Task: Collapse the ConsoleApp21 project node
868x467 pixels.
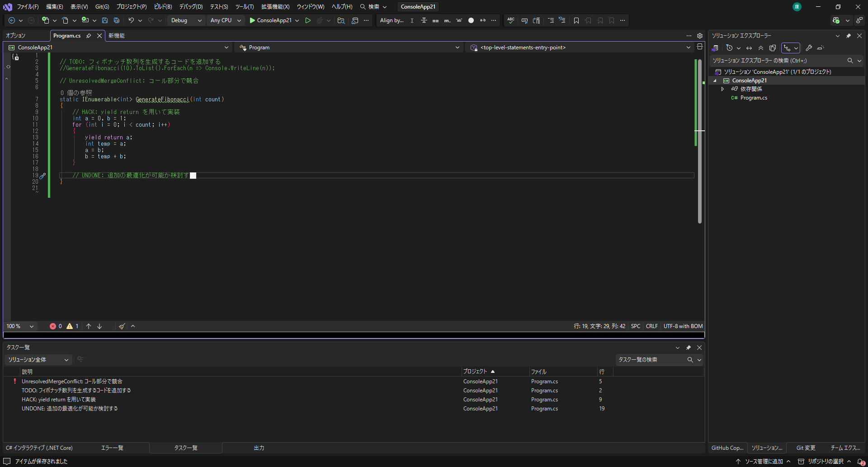Action: pyautogui.click(x=715, y=81)
